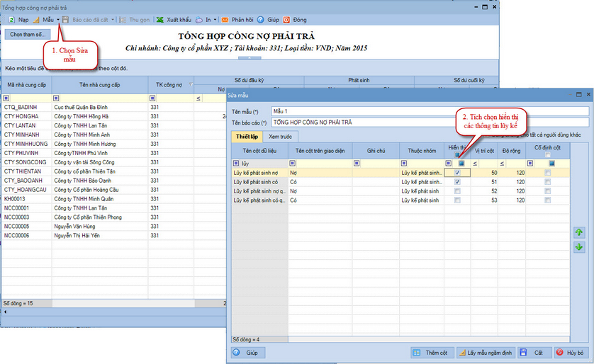Click filter operator icon under Mã nhà cung cấp
594x364 pixels.
(6, 98)
